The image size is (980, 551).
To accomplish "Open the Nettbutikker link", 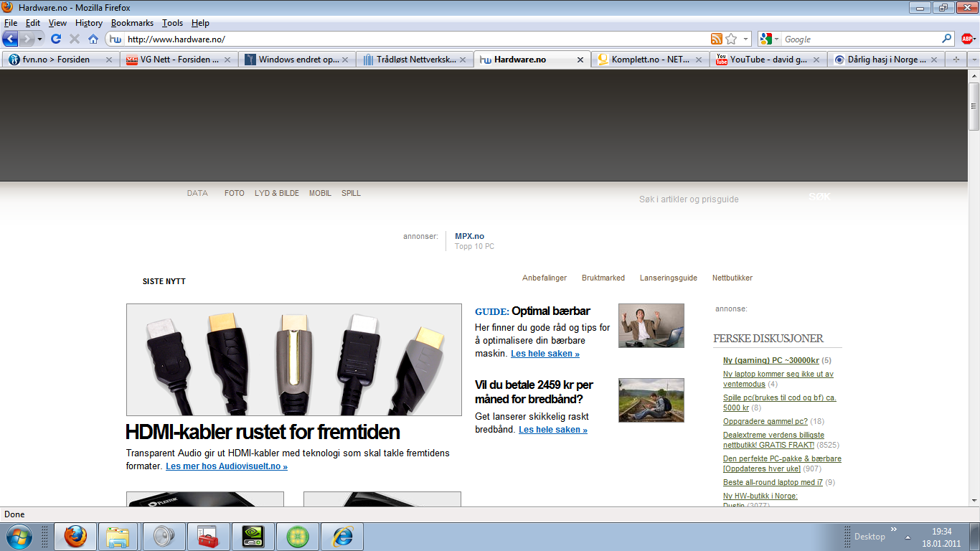I will tap(732, 278).
